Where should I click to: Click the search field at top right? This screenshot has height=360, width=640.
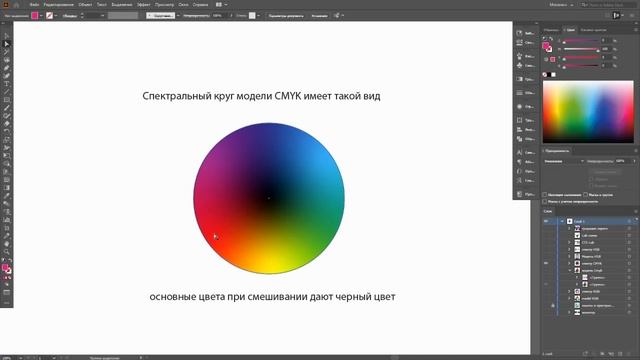[609, 4]
